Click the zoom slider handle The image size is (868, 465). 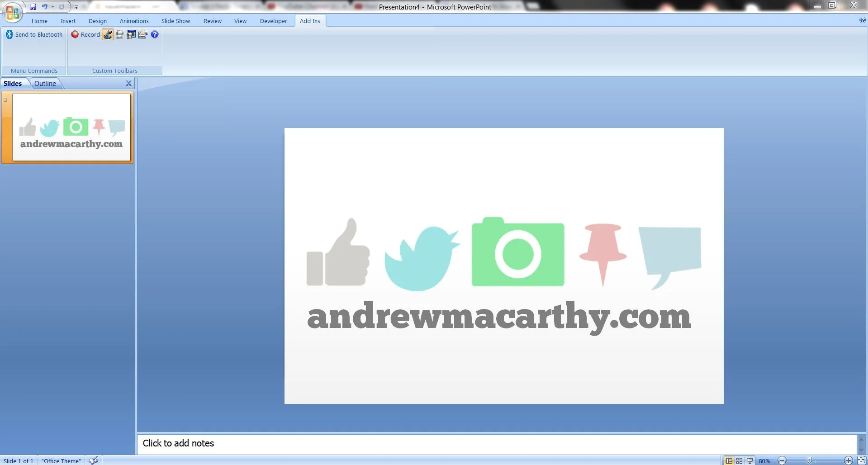coord(809,460)
